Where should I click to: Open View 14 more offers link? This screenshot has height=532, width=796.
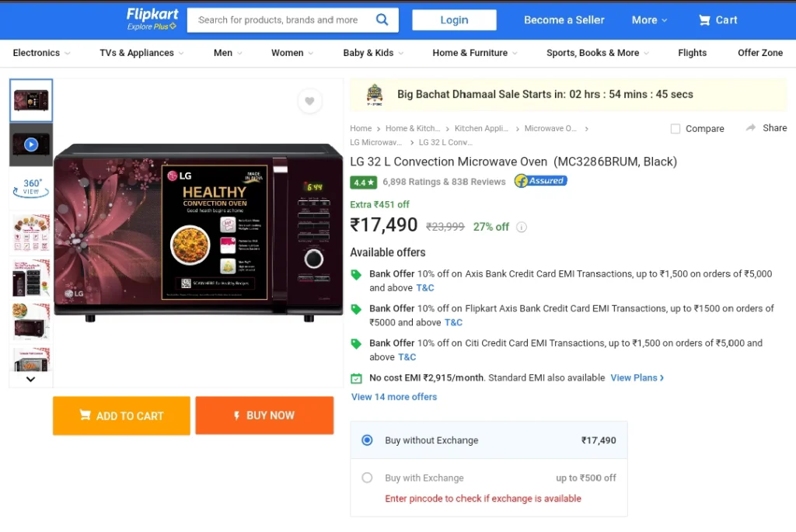[x=394, y=397]
